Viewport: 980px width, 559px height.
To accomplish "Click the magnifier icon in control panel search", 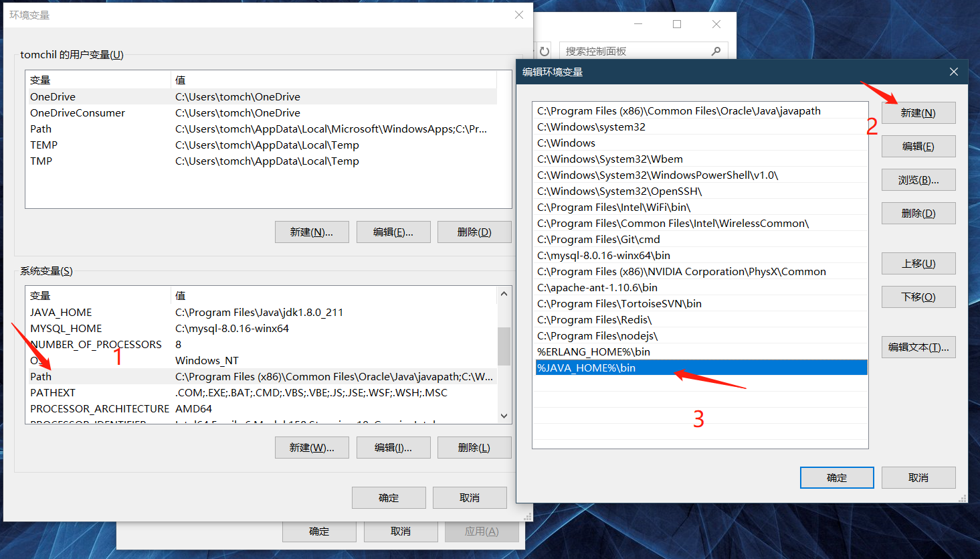I will coord(716,52).
